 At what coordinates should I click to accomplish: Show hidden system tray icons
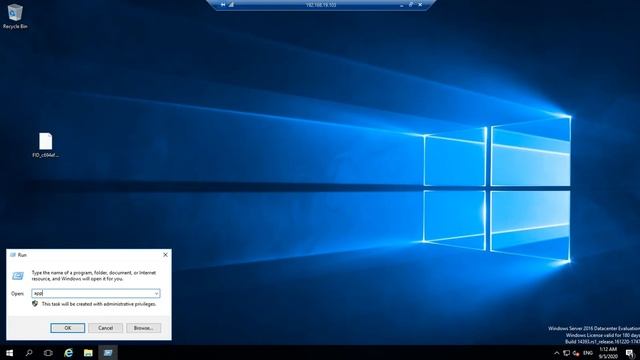(x=556, y=353)
